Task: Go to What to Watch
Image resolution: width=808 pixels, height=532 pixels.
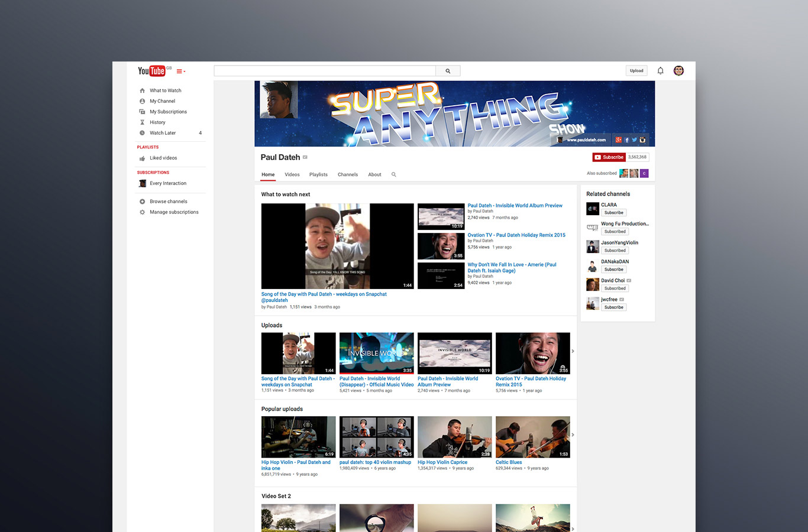Action: coord(166,90)
